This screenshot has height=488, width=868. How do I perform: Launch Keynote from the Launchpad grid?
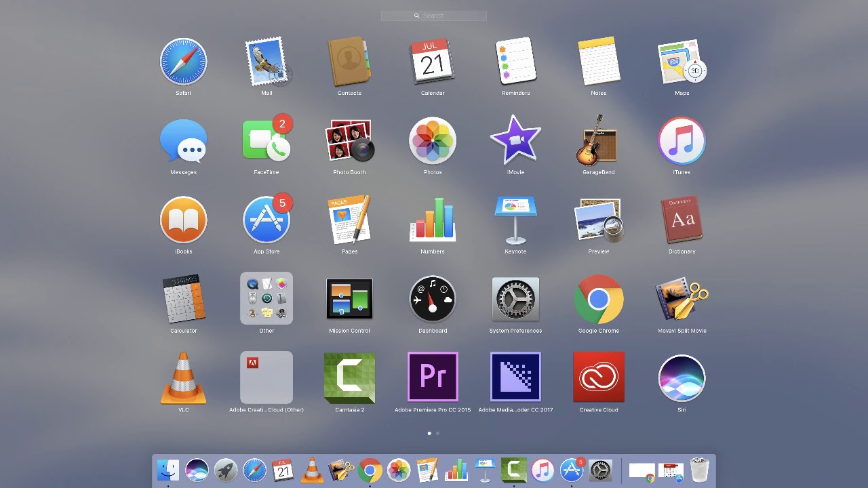tap(515, 220)
